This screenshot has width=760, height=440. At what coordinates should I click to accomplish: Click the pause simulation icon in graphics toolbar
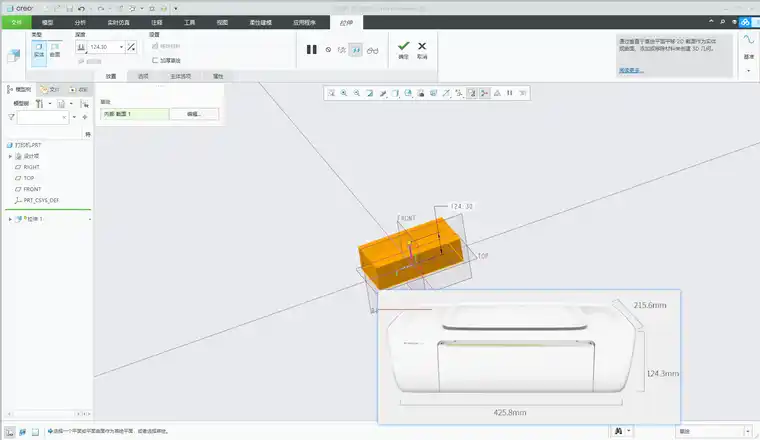(x=509, y=93)
